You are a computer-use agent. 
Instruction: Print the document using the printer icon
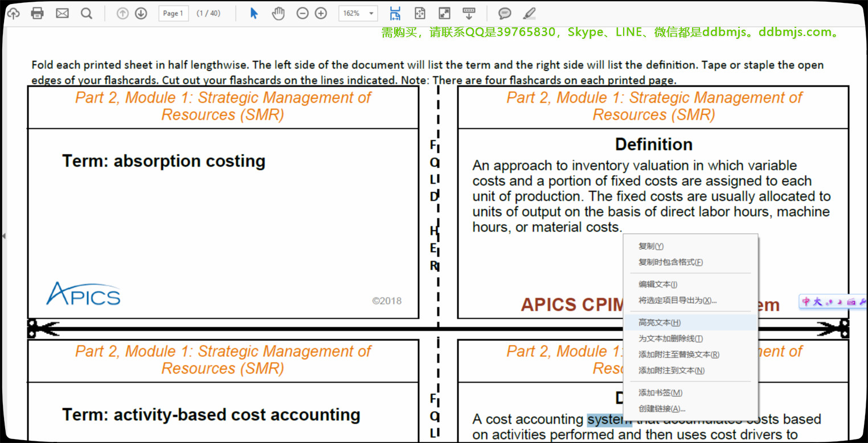point(38,13)
